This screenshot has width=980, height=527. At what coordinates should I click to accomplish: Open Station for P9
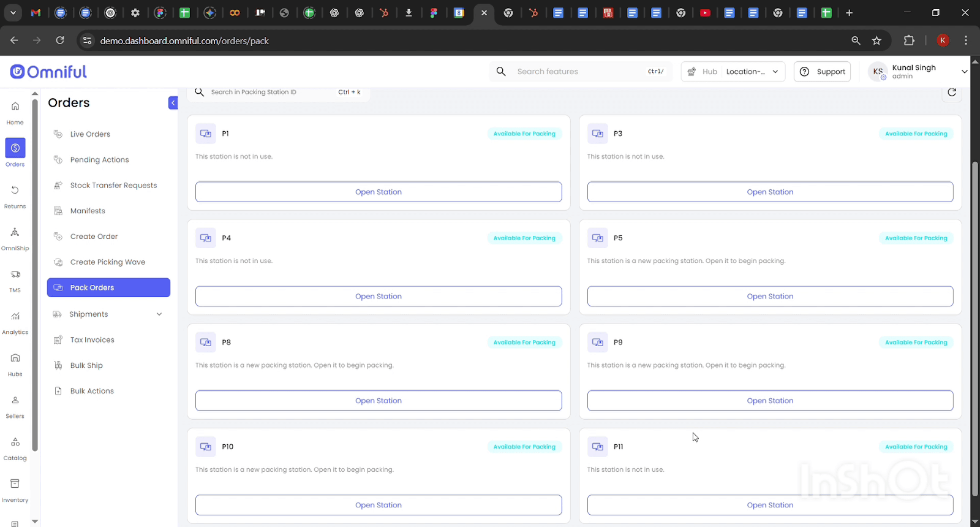[769, 401]
